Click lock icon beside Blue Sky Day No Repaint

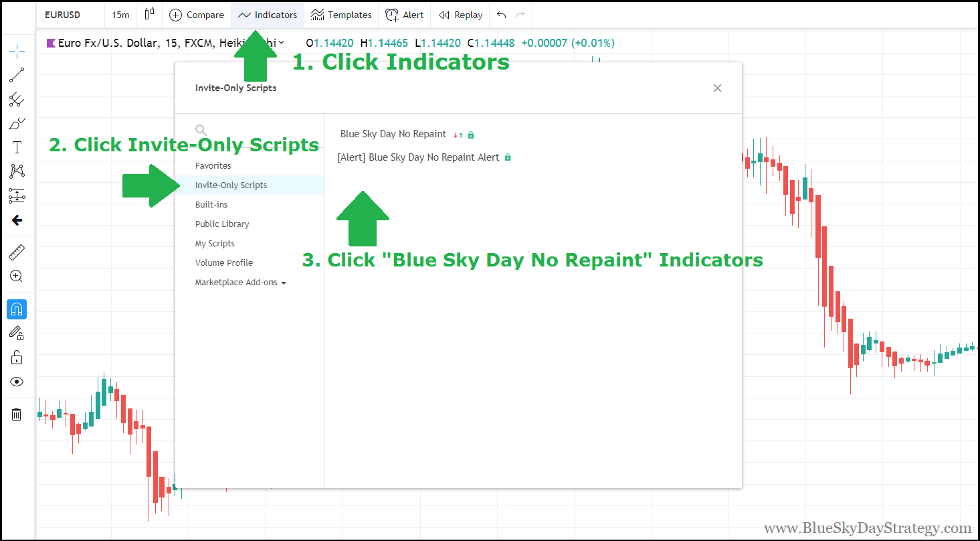[471, 135]
